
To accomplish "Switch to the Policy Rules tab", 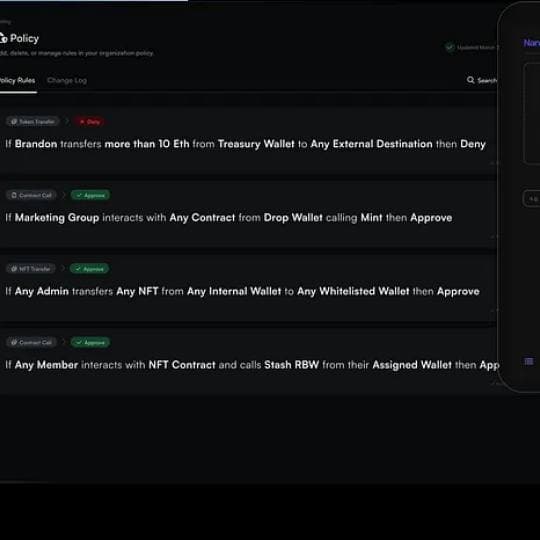I will point(17,81).
